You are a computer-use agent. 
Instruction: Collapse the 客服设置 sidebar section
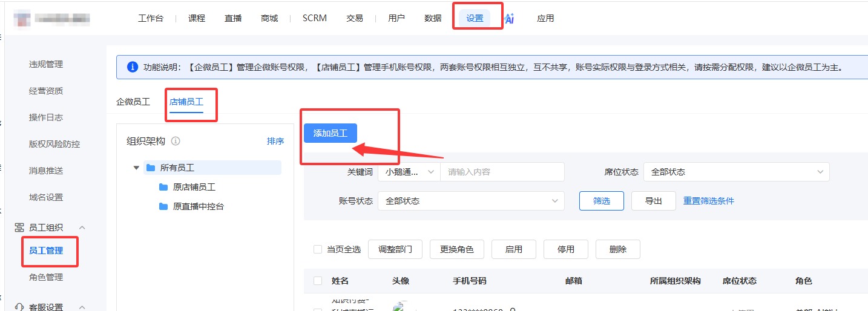tap(82, 307)
